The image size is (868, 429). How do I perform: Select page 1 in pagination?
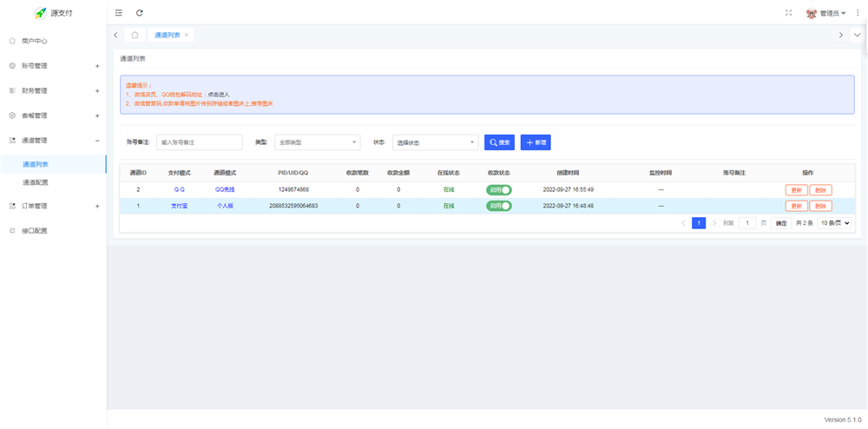click(699, 223)
